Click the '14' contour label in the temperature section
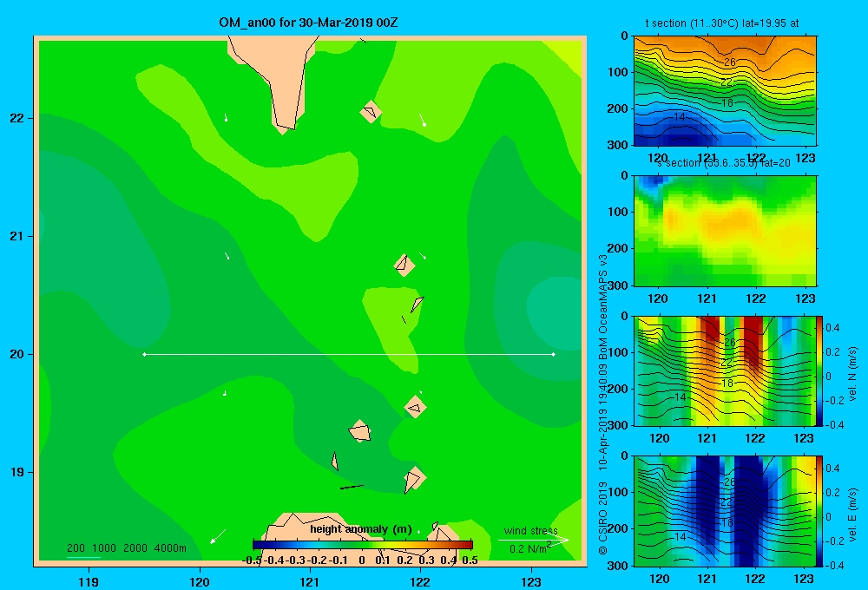Image resolution: width=868 pixels, height=590 pixels. click(x=680, y=117)
